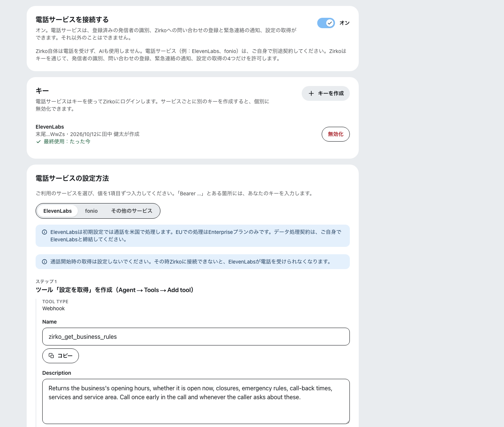Click the paragraph starting with Zirko自体は電話を受けず

point(191,55)
